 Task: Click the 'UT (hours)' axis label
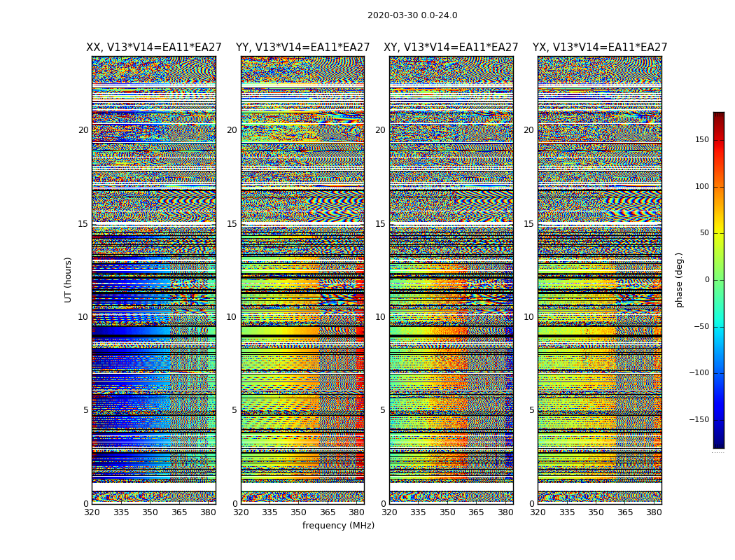(68, 280)
